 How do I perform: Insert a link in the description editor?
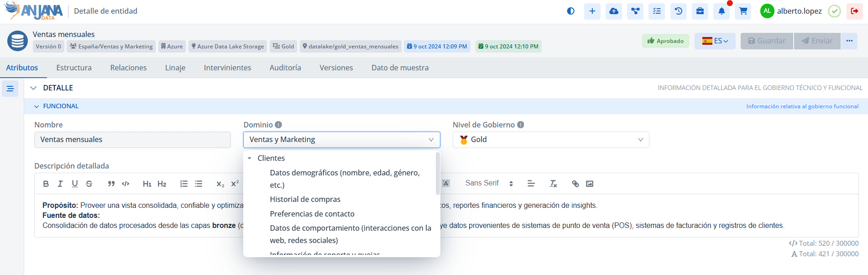click(x=575, y=184)
